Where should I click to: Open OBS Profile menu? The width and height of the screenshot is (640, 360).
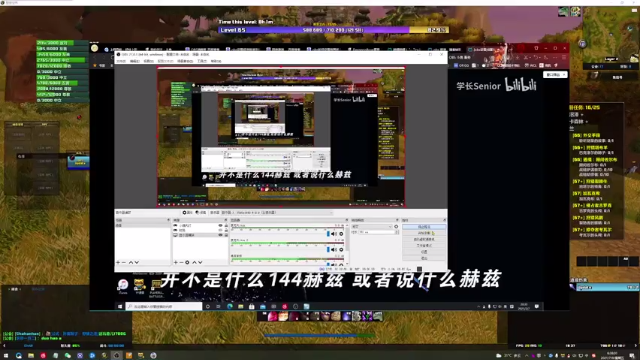(x=165, y=61)
